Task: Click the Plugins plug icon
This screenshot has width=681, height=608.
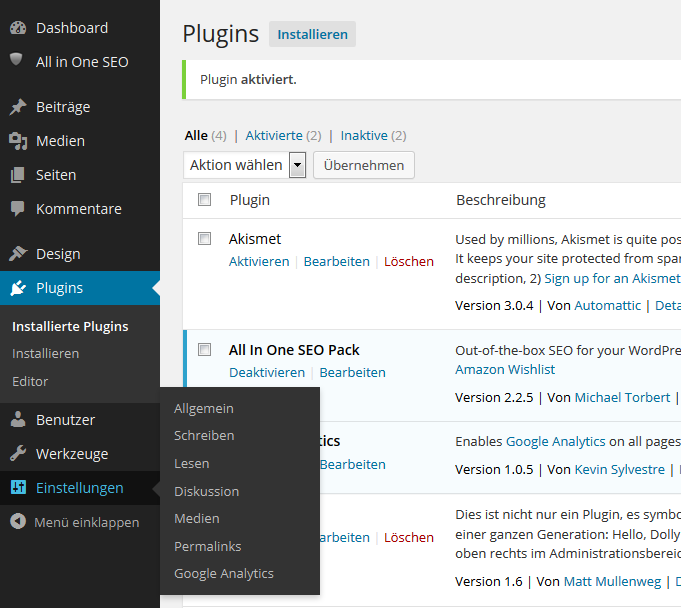Action: point(18,288)
